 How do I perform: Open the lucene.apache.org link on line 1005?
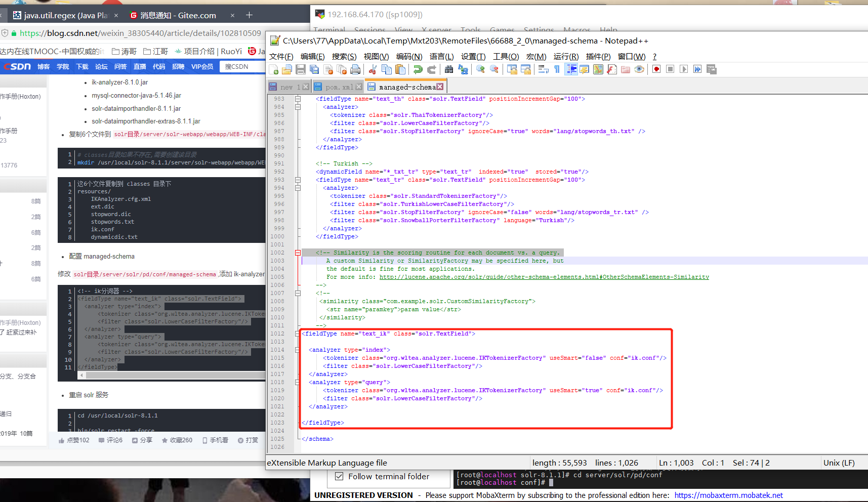[x=544, y=277]
